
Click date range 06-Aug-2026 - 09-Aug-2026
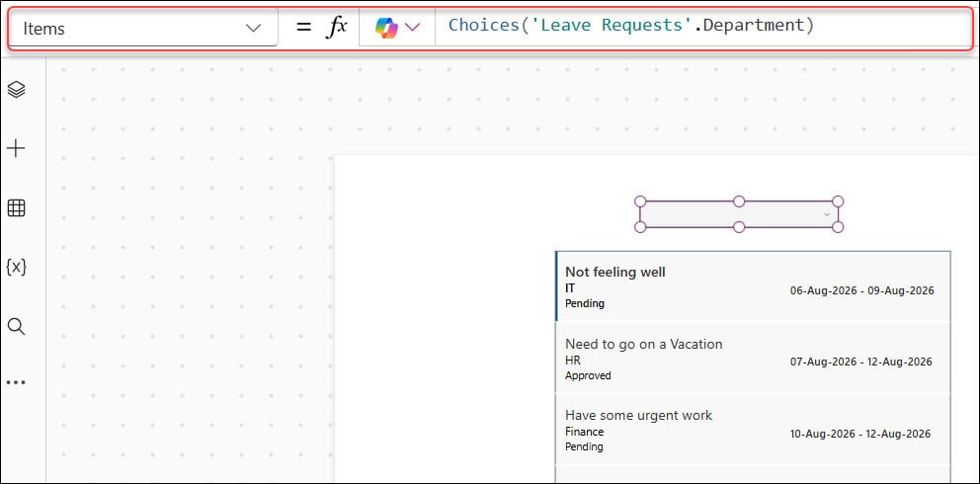(861, 290)
